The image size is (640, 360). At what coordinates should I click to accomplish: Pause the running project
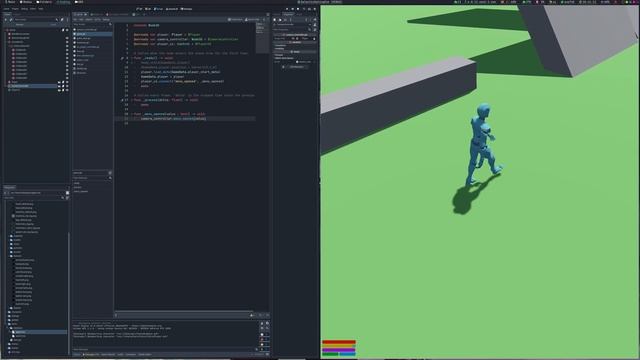[293, 9]
